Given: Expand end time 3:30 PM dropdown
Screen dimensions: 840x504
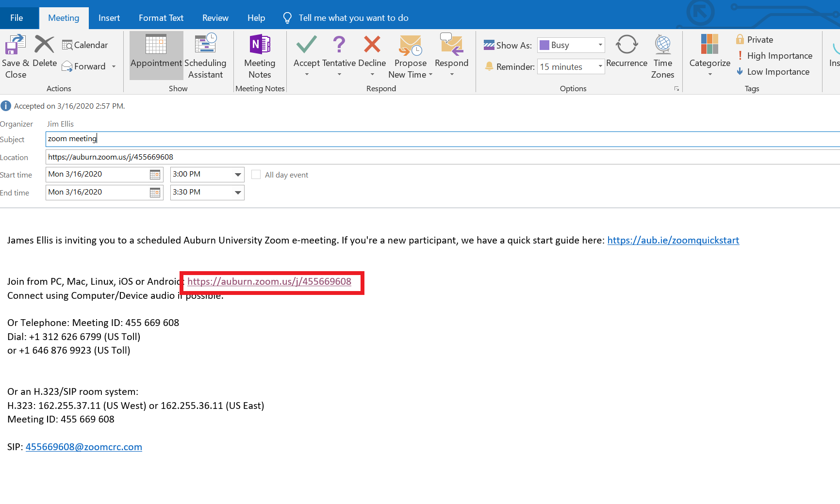Looking at the screenshot, I should click(238, 193).
